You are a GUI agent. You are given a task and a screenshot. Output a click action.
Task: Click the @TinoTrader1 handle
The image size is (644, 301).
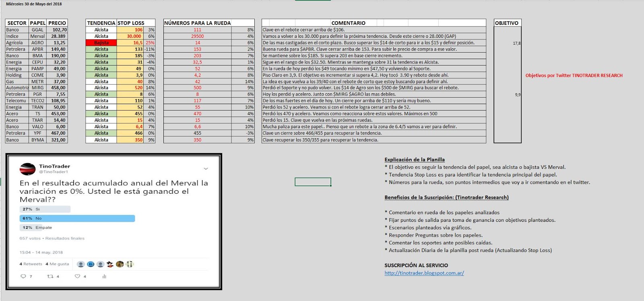pyautogui.click(x=54, y=172)
